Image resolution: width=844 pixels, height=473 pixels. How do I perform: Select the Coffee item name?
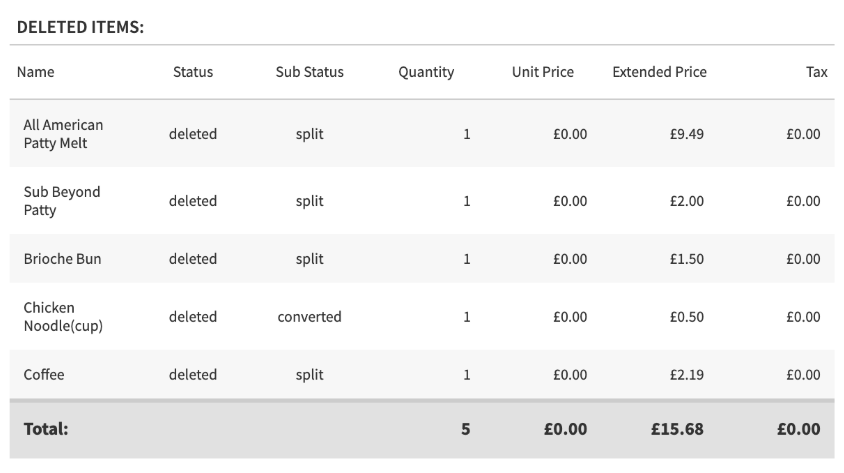coord(44,375)
